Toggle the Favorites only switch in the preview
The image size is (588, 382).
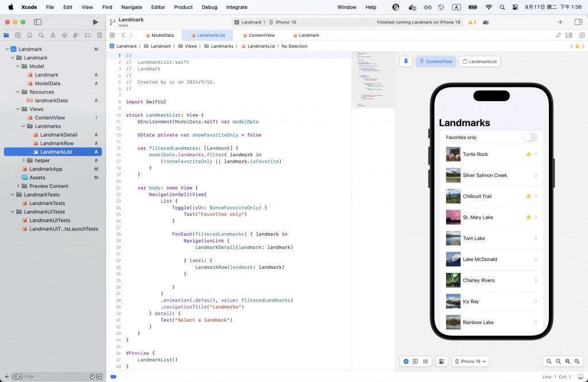530,137
